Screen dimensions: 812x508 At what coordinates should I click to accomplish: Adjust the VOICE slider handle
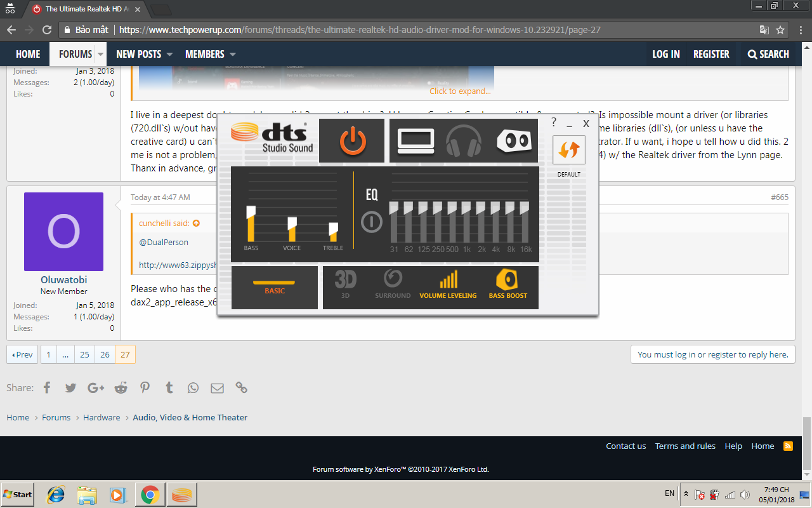(292, 223)
